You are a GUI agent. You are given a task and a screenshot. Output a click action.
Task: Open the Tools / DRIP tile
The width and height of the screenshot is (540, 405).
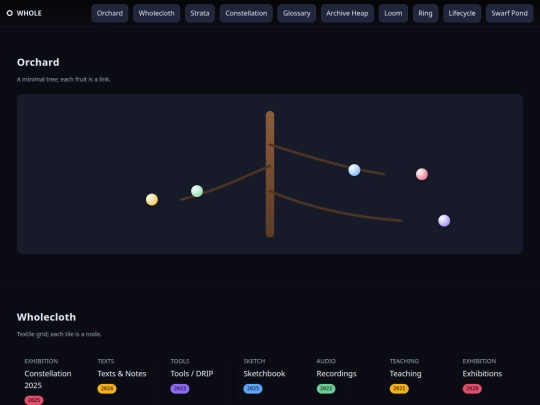197,379
